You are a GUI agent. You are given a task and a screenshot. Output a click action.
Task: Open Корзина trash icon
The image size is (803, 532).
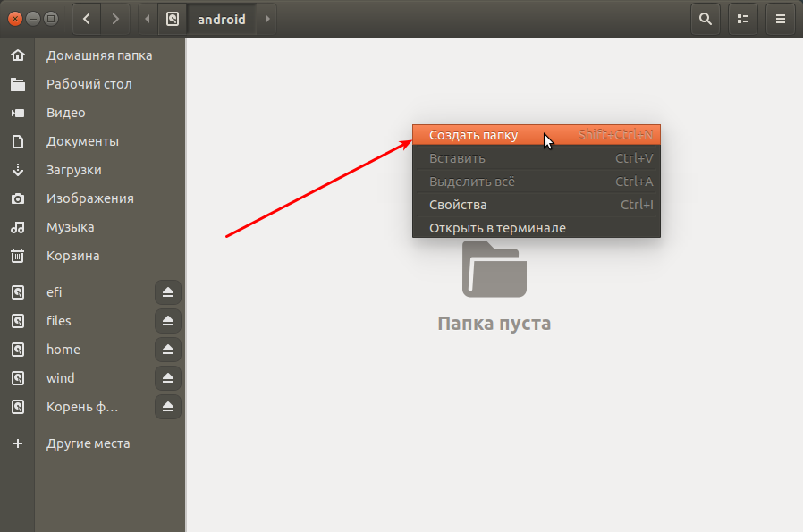click(x=19, y=255)
